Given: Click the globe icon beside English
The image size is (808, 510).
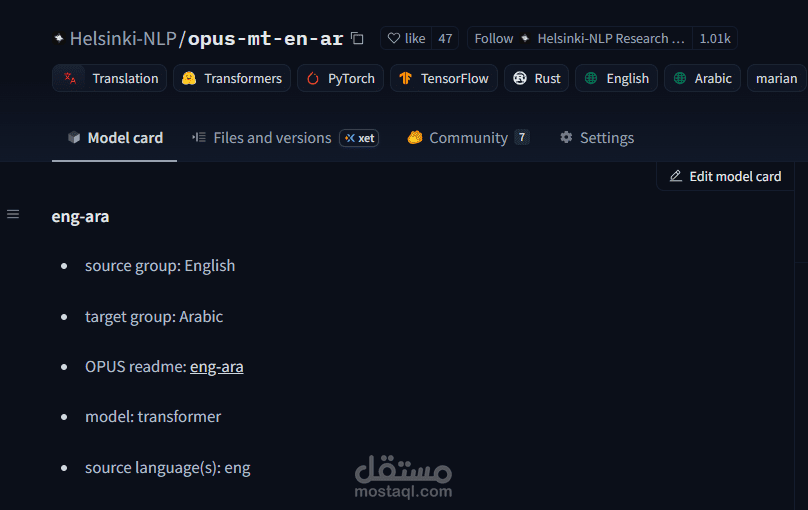Looking at the screenshot, I should coord(591,78).
